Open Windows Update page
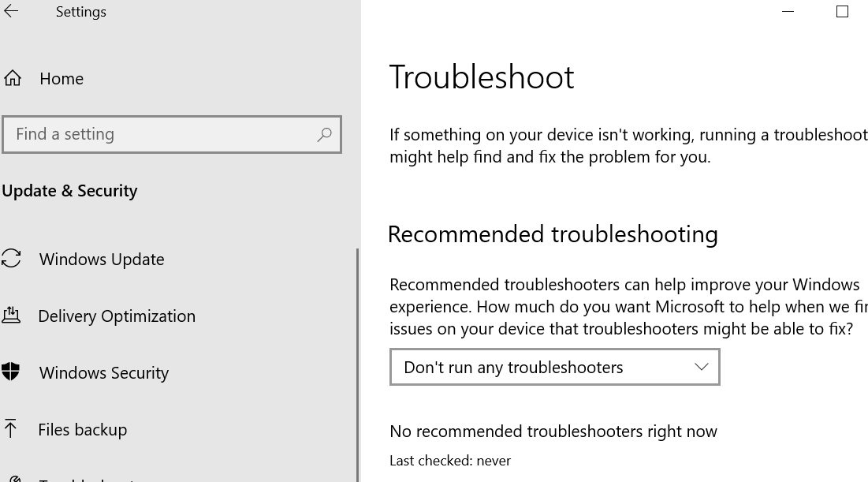Screen dimensions: 868x482 click(102, 260)
